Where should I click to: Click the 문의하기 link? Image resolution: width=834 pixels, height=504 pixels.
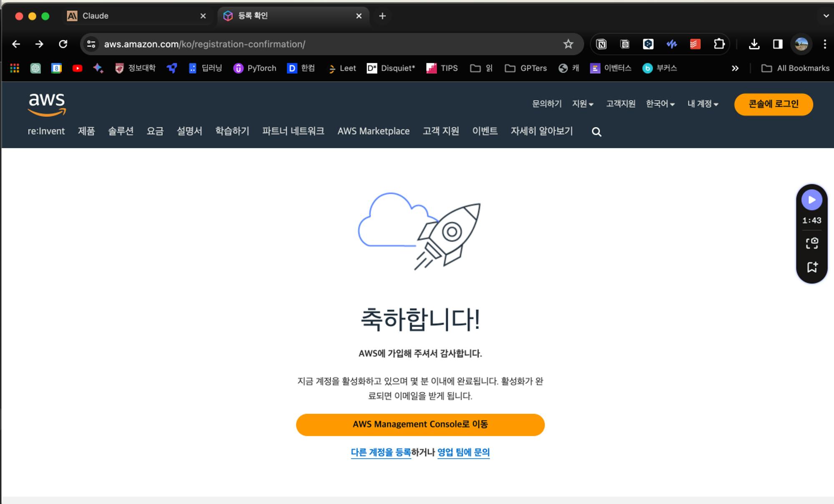tap(547, 104)
